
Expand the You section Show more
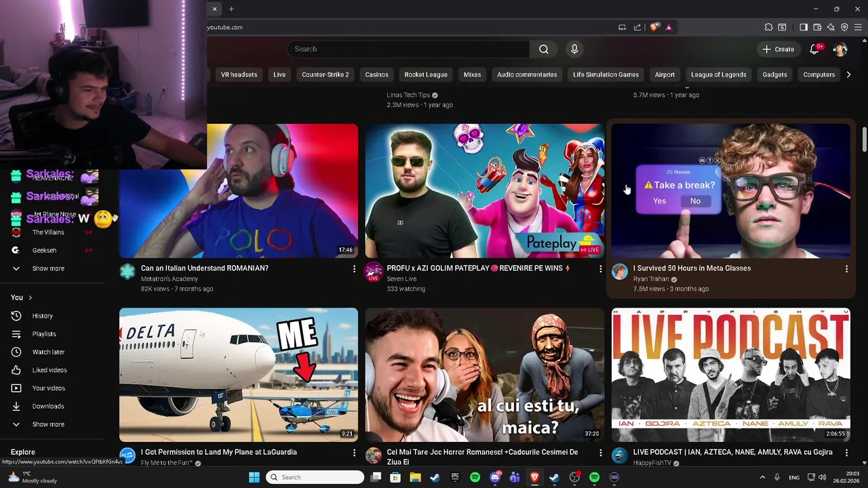pyautogui.click(x=48, y=424)
